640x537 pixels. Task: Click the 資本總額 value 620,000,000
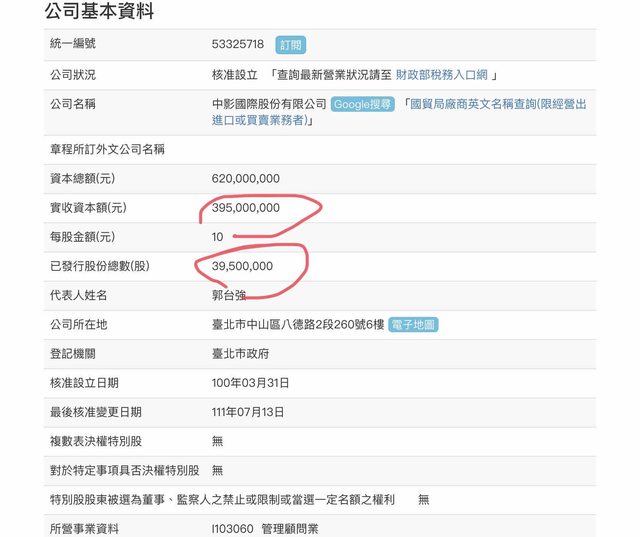pyautogui.click(x=246, y=179)
